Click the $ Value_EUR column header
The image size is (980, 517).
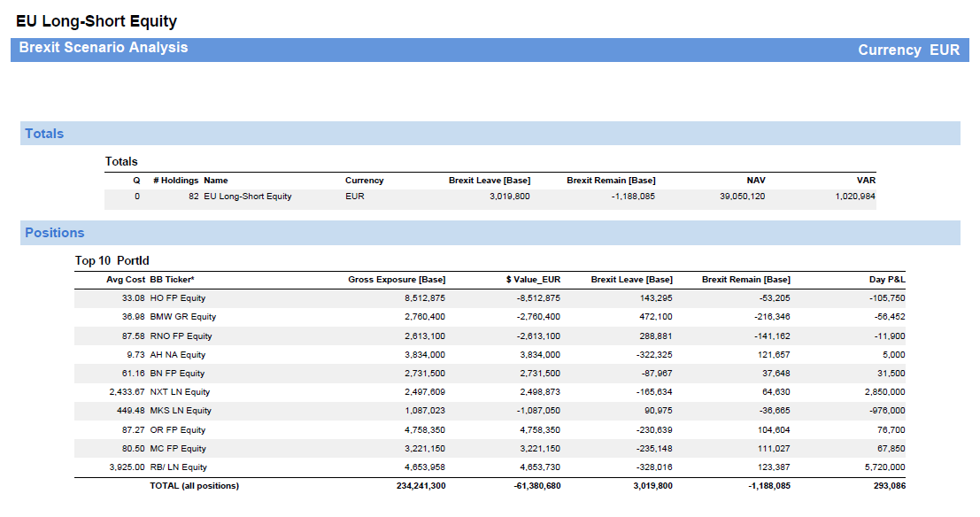click(533, 280)
